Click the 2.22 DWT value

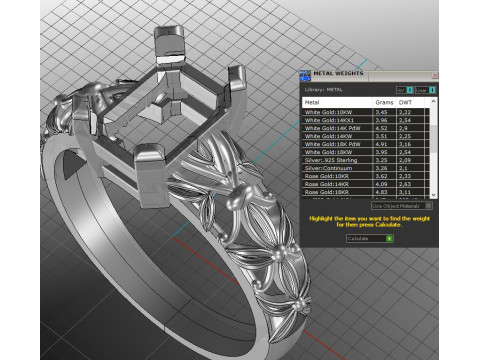coord(405,112)
